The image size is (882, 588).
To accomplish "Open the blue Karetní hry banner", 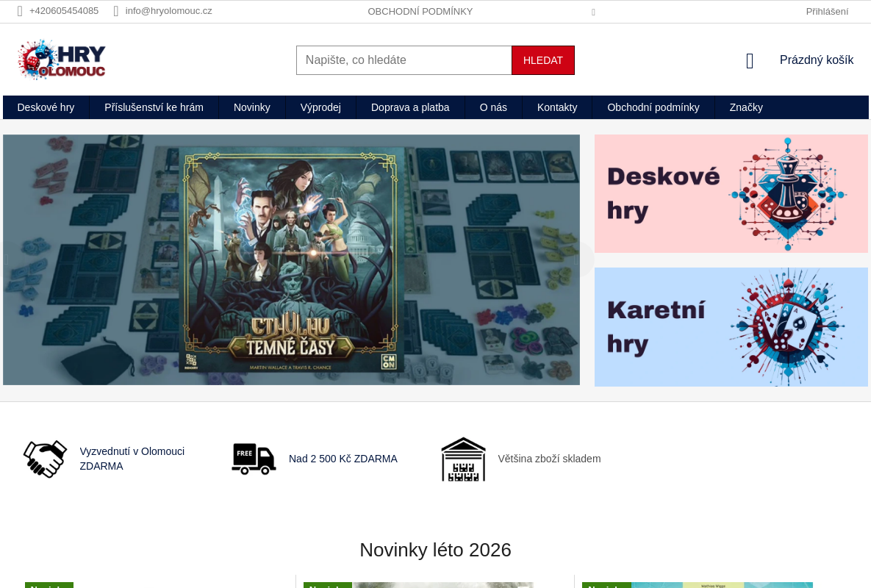I will pyautogui.click(x=731, y=327).
